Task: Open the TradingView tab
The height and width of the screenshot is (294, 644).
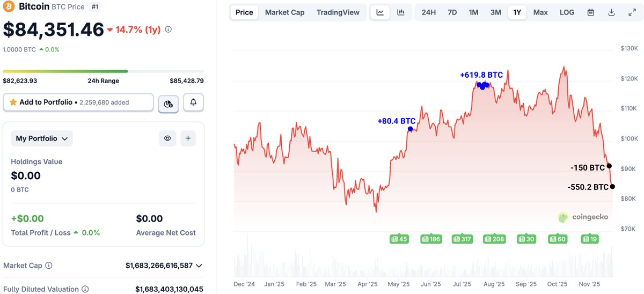Action: [x=338, y=12]
